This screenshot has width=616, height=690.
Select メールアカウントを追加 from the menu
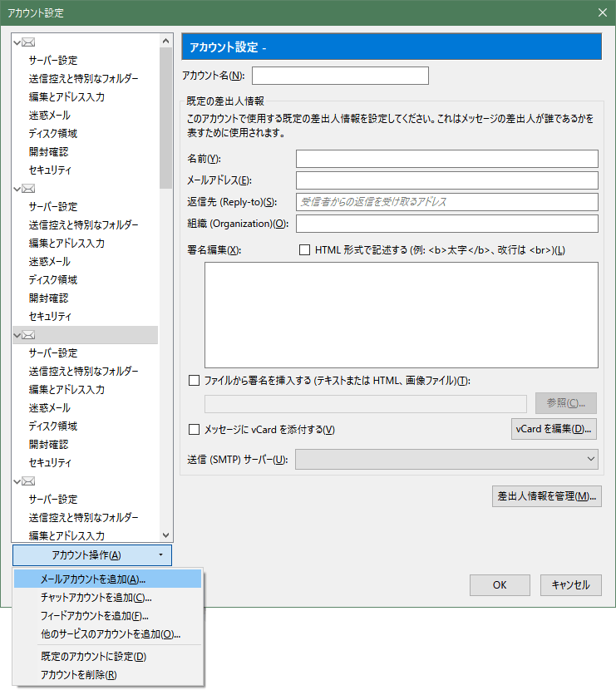pos(92,579)
